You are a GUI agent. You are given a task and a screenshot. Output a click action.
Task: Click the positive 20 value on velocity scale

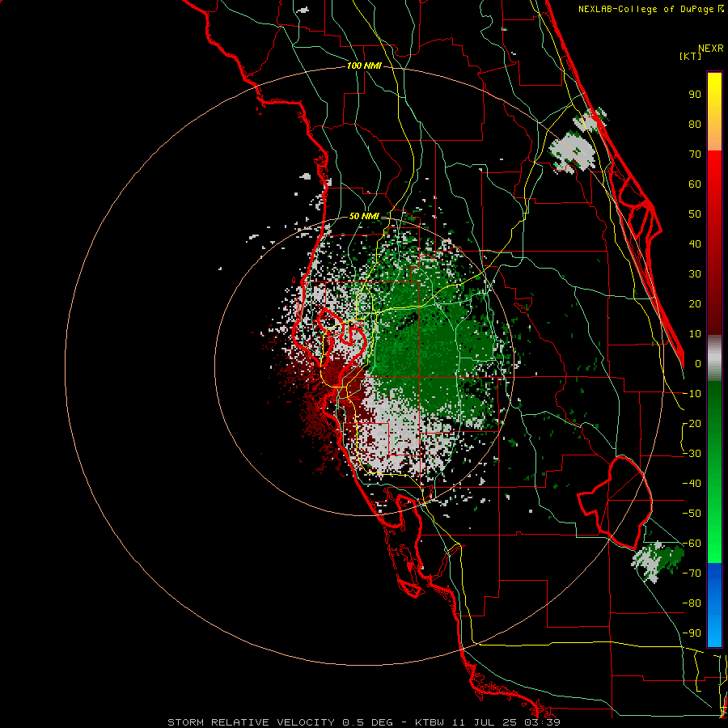pos(695,304)
